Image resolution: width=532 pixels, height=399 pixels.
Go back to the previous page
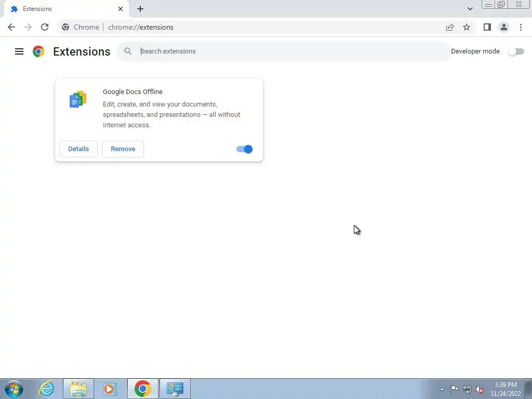point(11,27)
